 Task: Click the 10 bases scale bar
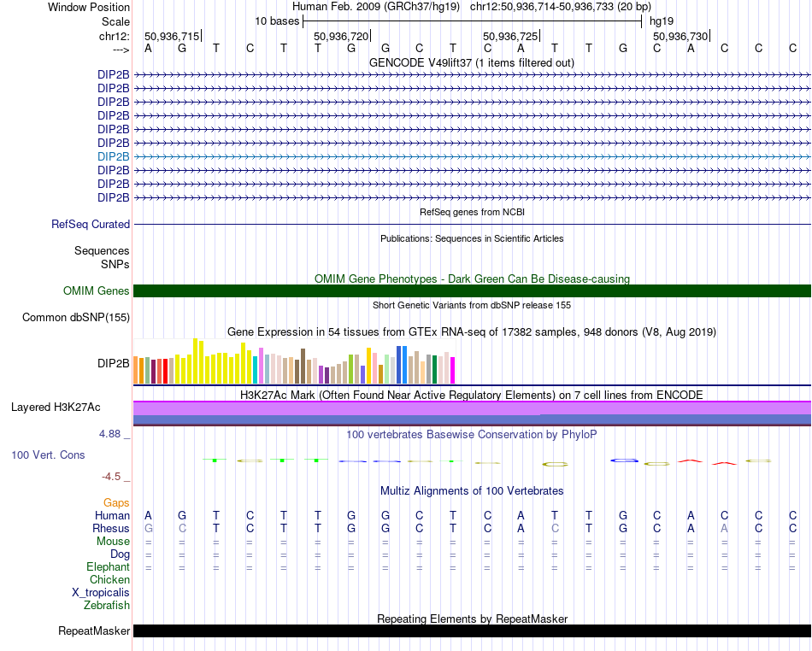coord(473,21)
